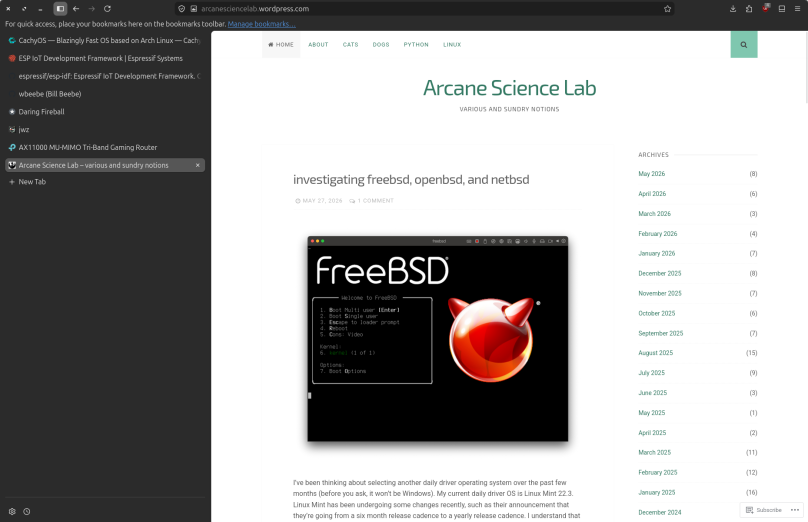808x522 pixels.
Task: Switch to wbeebe (Bill Beebe) tab
Action: (x=105, y=94)
